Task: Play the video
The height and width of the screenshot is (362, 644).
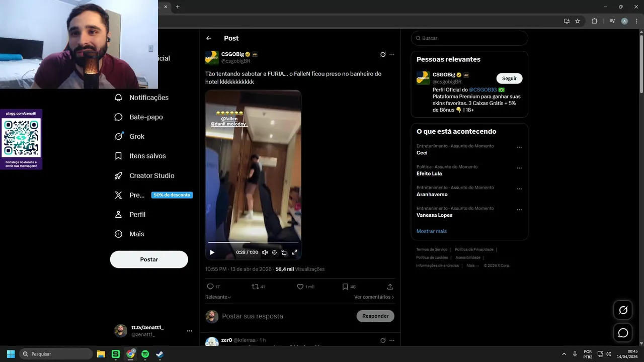Action: (x=212, y=252)
